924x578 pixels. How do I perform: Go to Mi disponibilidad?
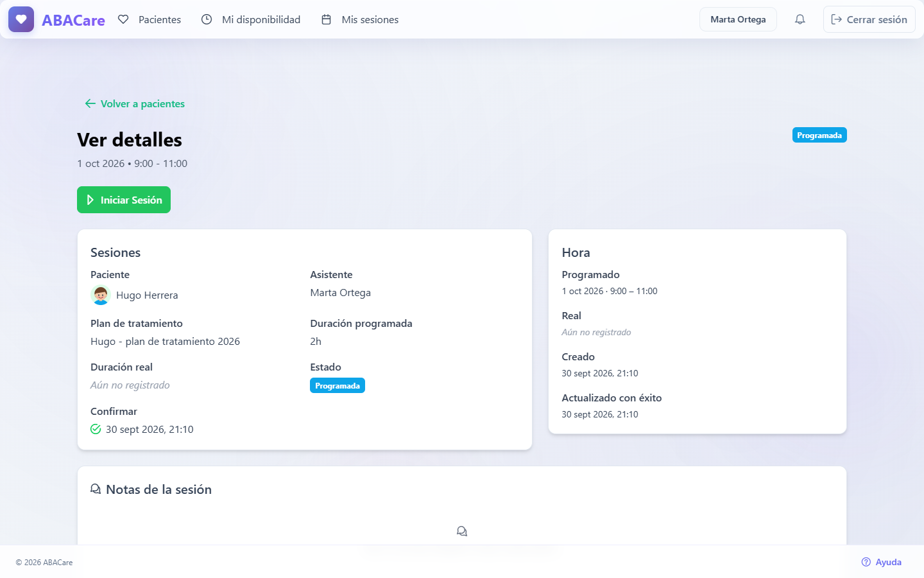click(251, 19)
